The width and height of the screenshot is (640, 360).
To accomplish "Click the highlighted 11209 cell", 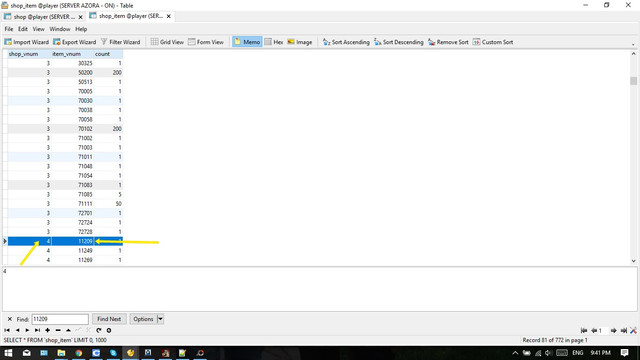I will (x=72, y=241).
